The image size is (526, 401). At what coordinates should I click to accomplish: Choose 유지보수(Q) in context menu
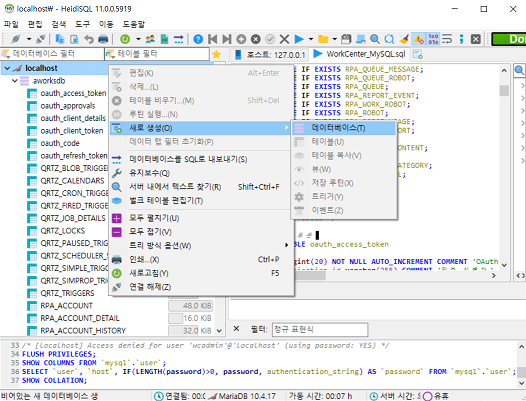[200, 173]
